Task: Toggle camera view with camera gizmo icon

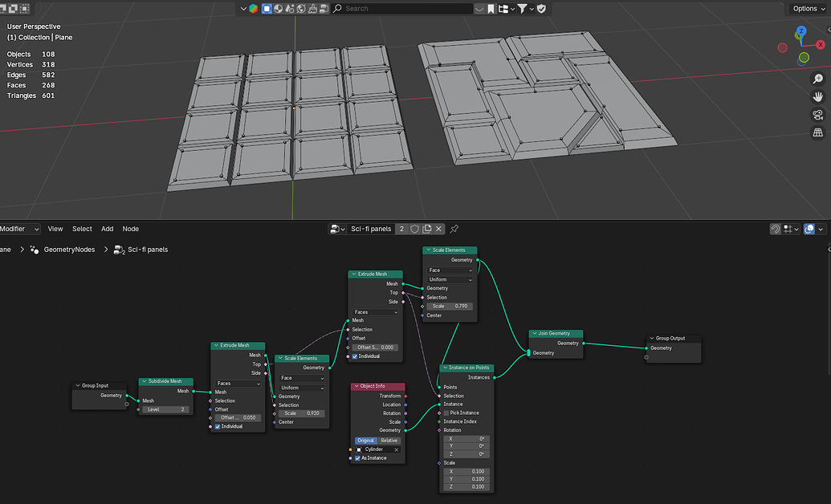Action: tap(817, 115)
